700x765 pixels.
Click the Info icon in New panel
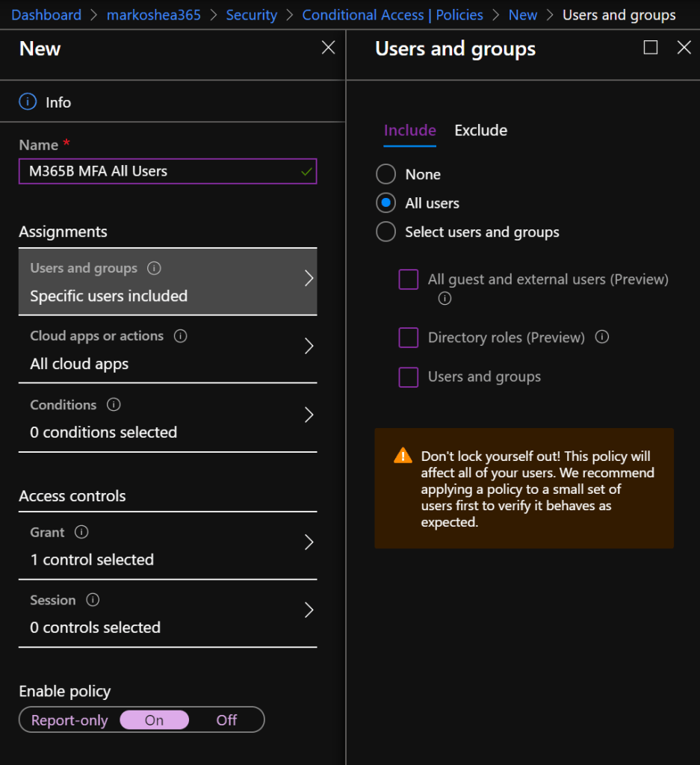pyautogui.click(x=28, y=102)
